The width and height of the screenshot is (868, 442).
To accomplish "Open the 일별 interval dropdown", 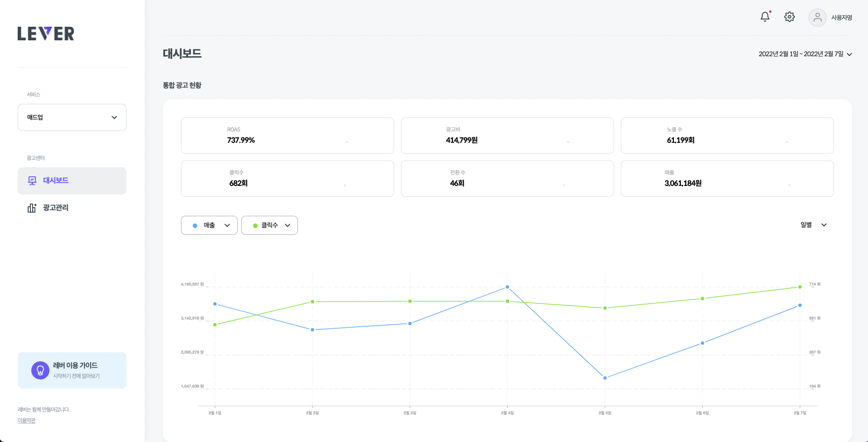I will pos(814,225).
